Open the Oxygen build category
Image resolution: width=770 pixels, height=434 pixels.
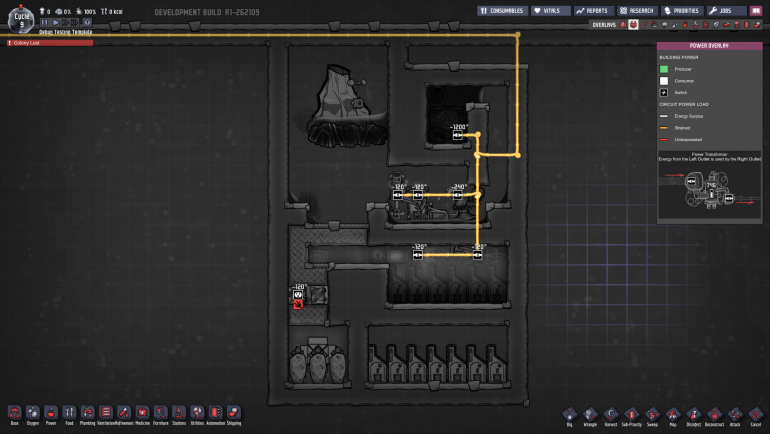(x=33, y=412)
